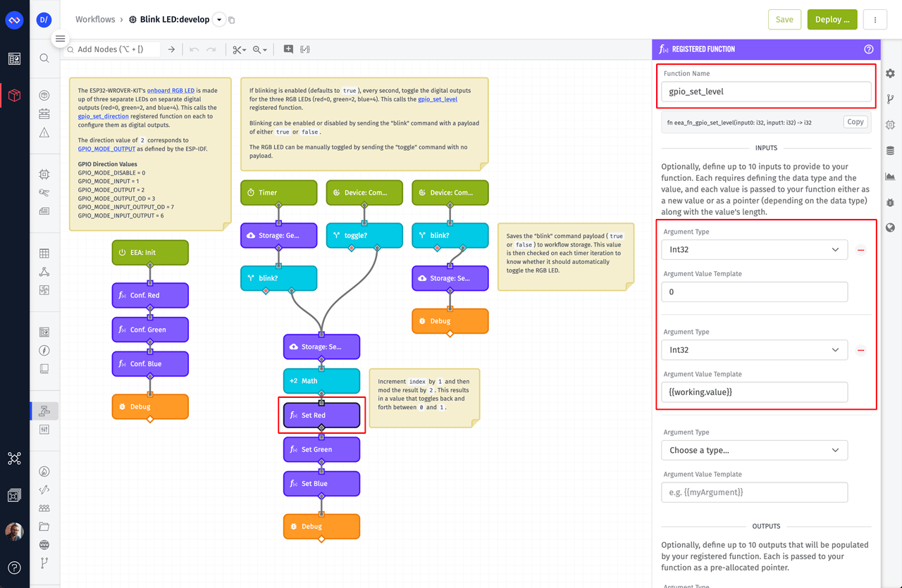Open the gpio_set_direction link in the note
Viewport: 902px width, 588px height.
pos(103,116)
